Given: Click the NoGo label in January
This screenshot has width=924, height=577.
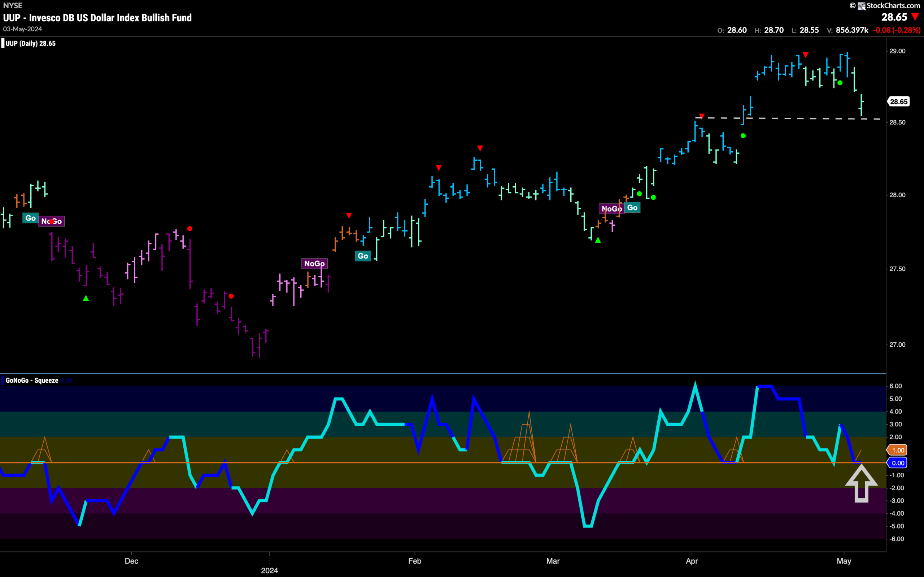Looking at the screenshot, I should 314,263.
